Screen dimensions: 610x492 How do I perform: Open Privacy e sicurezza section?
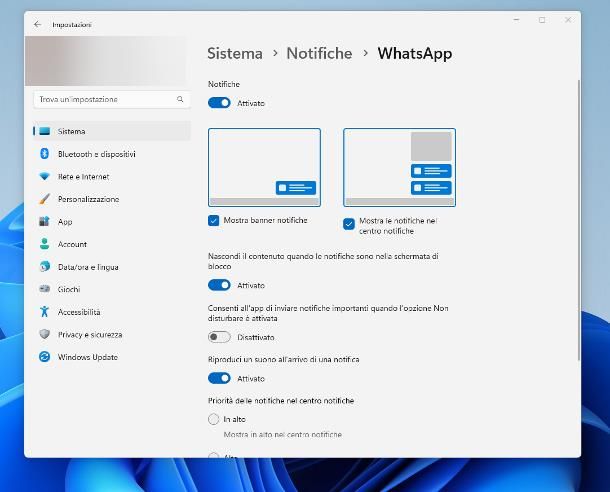tap(112, 334)
